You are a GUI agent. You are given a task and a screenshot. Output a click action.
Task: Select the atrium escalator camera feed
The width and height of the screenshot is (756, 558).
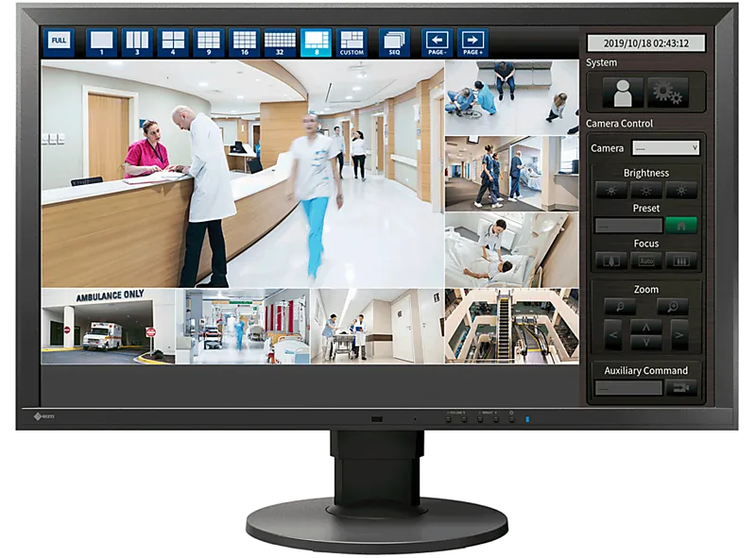coord(511,327)
